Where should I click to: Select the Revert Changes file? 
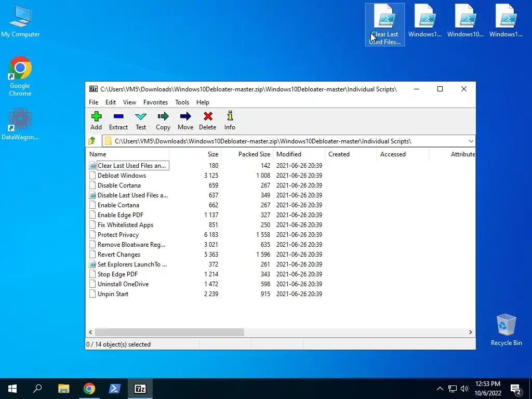119,255
